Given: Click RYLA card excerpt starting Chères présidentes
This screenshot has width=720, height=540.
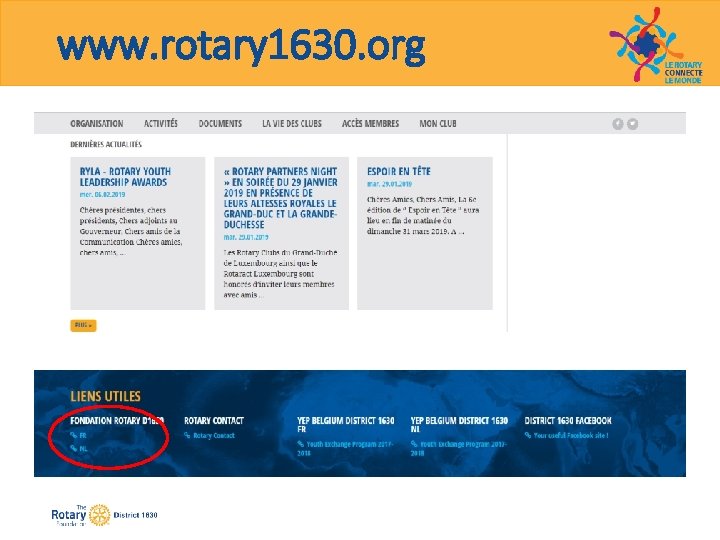Looking at the screenshot, I should [131, 231].
